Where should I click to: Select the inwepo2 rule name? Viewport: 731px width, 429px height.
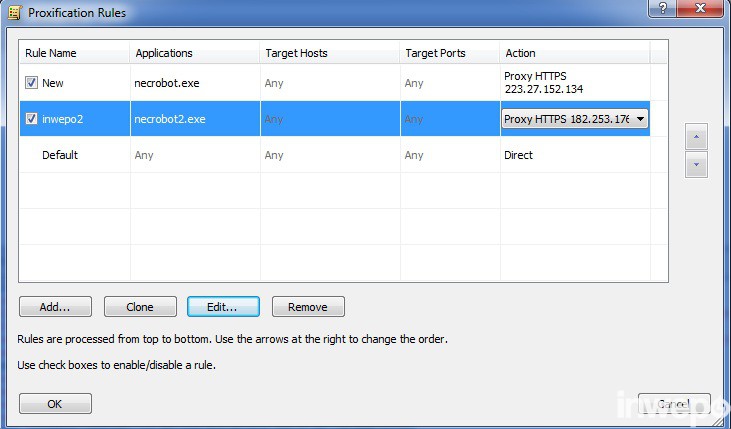click(x=62, y=119)
